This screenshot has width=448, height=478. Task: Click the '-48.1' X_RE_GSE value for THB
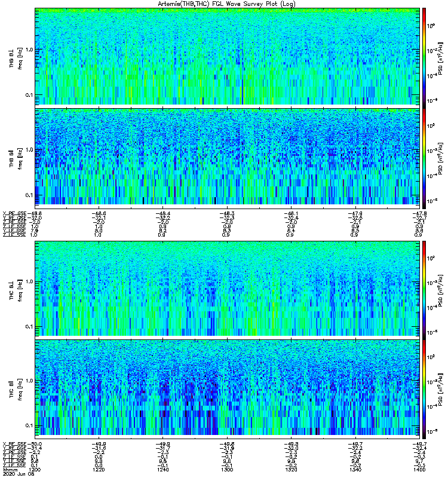pos(291,214)
